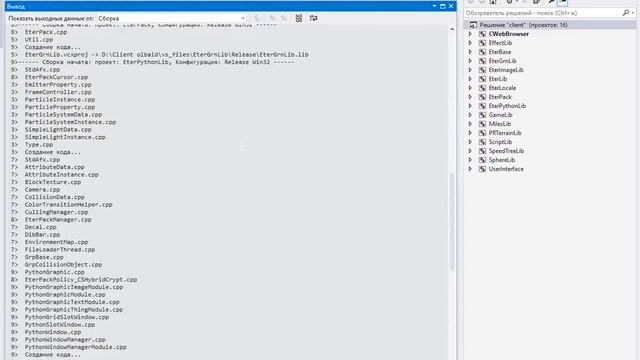Click the GameLib project icon
The height and width of the screenshot is (360, 640).
click(x=482, y=115)
